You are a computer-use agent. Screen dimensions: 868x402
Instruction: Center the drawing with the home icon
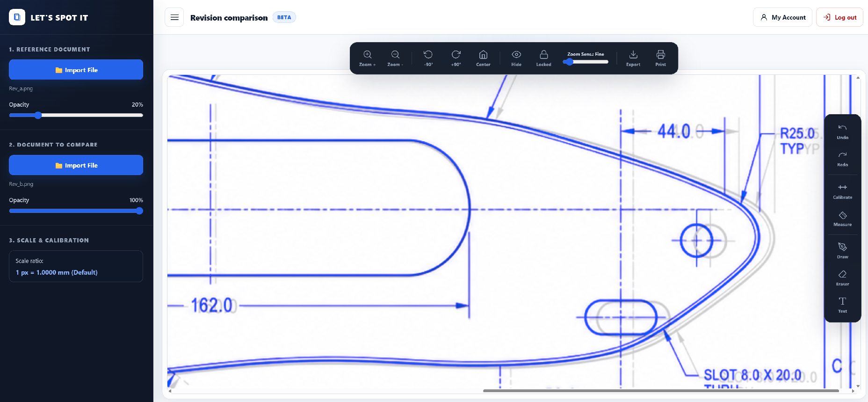(x=483, y=54)
